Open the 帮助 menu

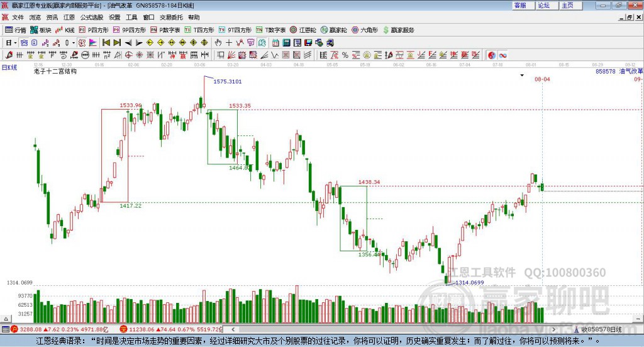pyautogui.click(x=194, y=17)
